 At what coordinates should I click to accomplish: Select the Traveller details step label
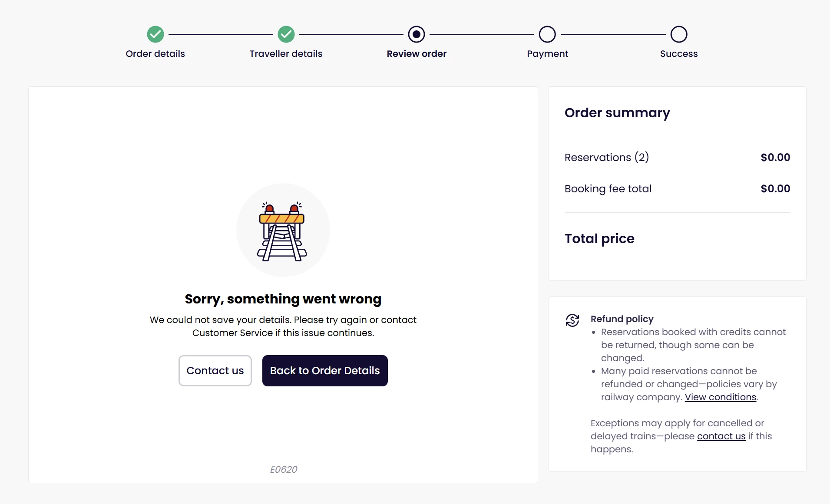286,54
